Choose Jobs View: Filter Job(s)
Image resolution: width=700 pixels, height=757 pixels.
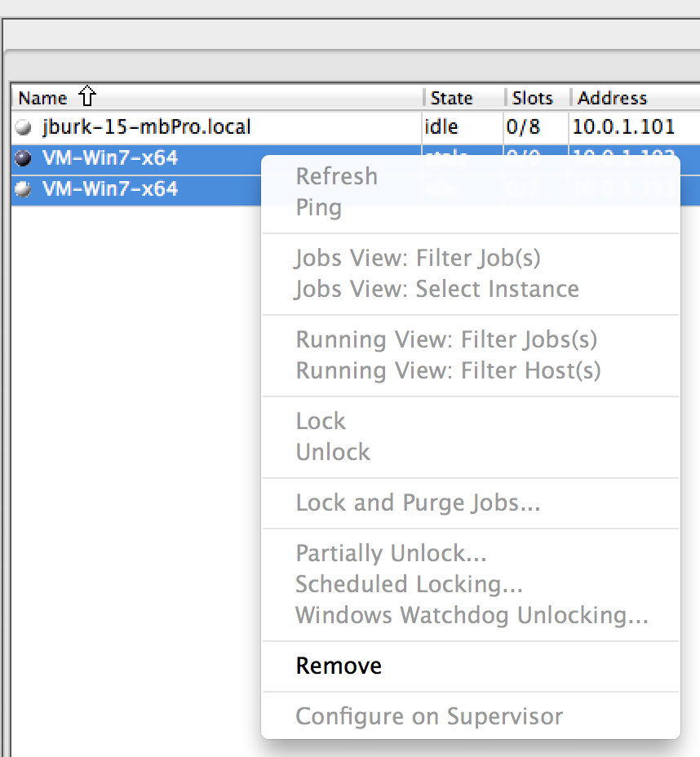418,258
